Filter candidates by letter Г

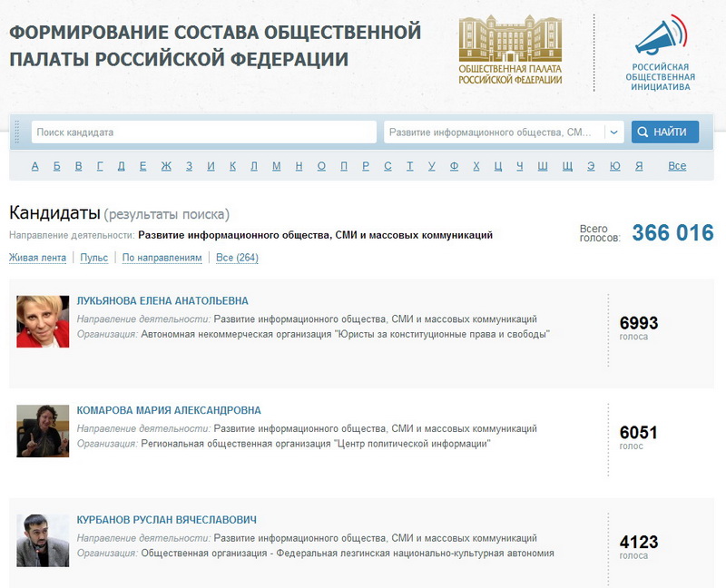pos(100,166)
